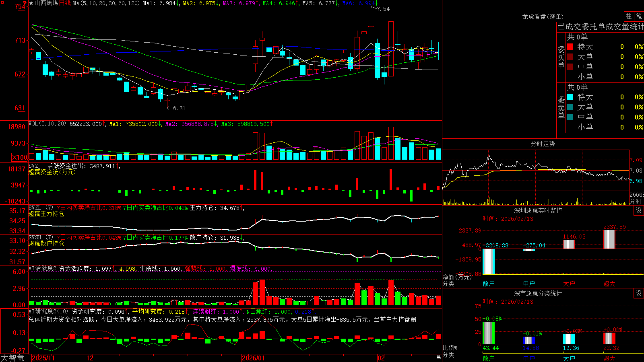Viewport: 644px width, 362px height.
Task: Click the 大户 19.36 bar in 深市超赢分类统计
Action: (569, 339)
